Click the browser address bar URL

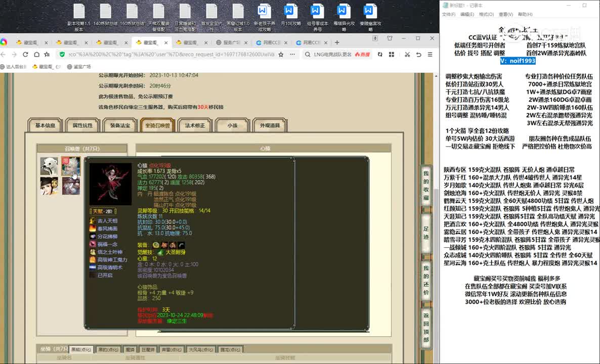click(172, 54)
